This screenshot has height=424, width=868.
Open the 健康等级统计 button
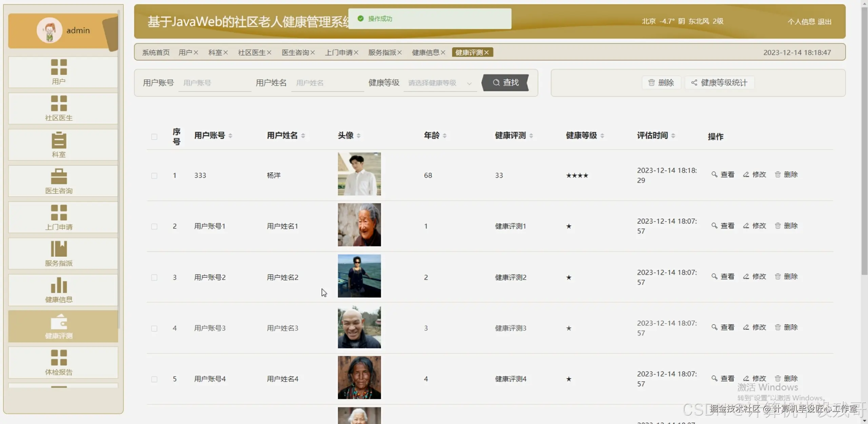point(719,83)
